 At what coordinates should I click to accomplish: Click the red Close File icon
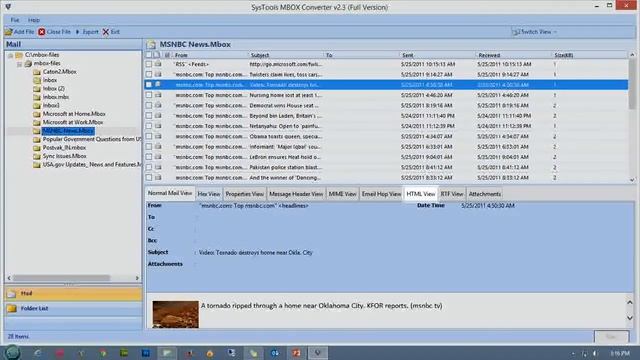(42, 32)
